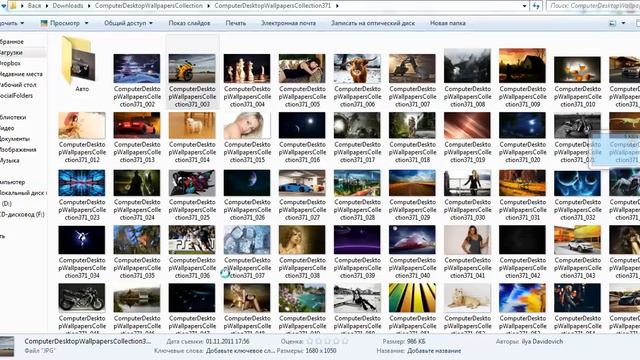Expand address bar history dropdown arrow
The width and height of the screenshot is (640, 360).
[x=524, y=6]
